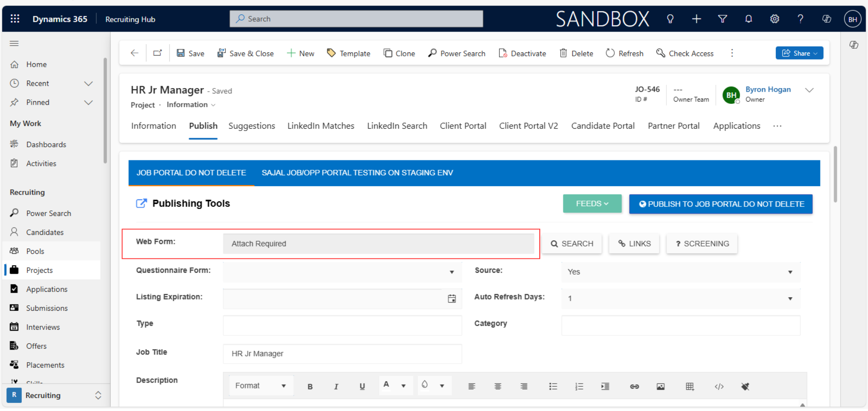
Task: Click the lightbulb assistant icon in header
Action: (x=670, y=19)
